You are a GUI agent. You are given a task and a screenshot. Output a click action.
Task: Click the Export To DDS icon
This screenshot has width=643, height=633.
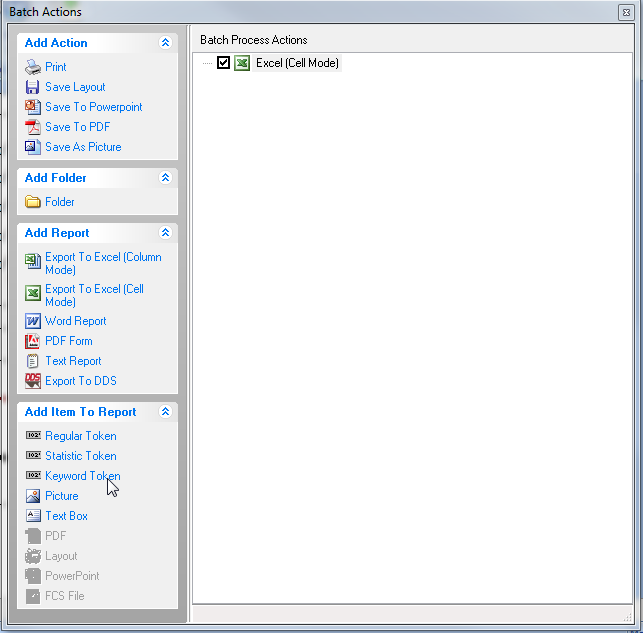pyautogui.click(x=33, y=381)
